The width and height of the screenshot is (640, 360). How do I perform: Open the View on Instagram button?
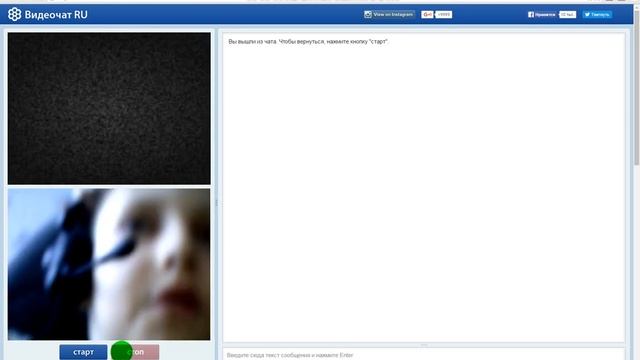tap(389, 14)
